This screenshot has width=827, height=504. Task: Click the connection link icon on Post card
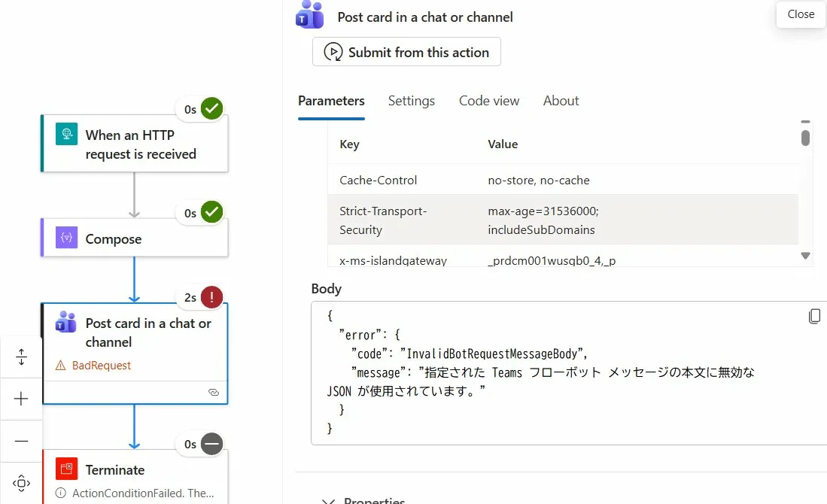[214, 392]
